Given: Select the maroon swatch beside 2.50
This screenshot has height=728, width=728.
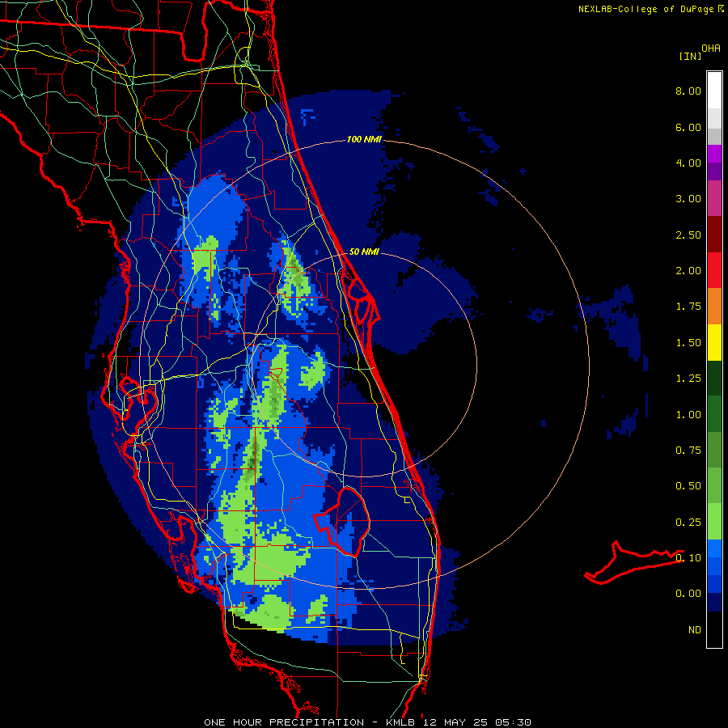Looking at the screenshot, I should pos(714,235).
